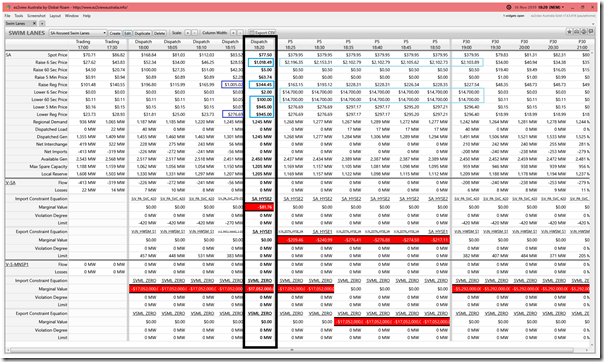Decrease Column Width with minus button
604x362 pixels.
pyautogui.click(x=240, y=33)
